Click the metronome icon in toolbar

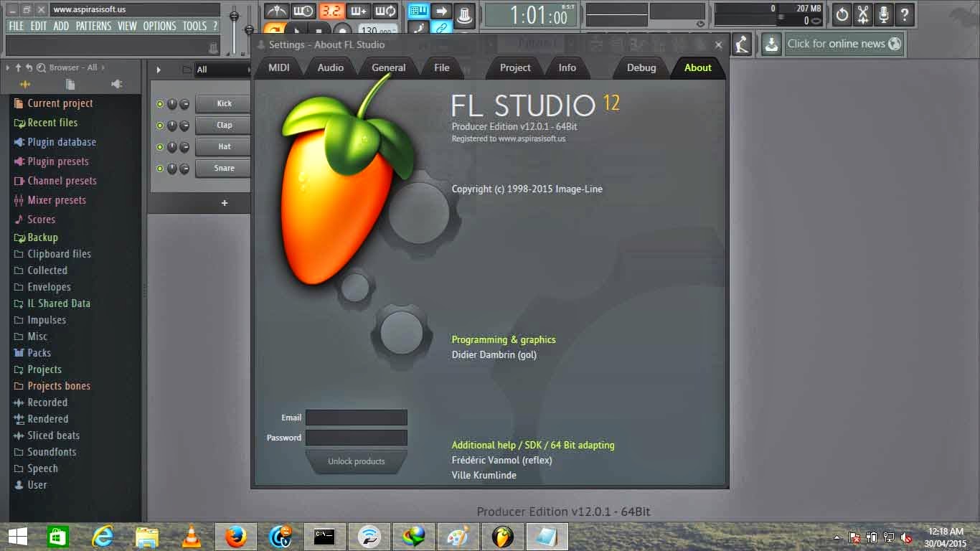[x=275, y=11]
